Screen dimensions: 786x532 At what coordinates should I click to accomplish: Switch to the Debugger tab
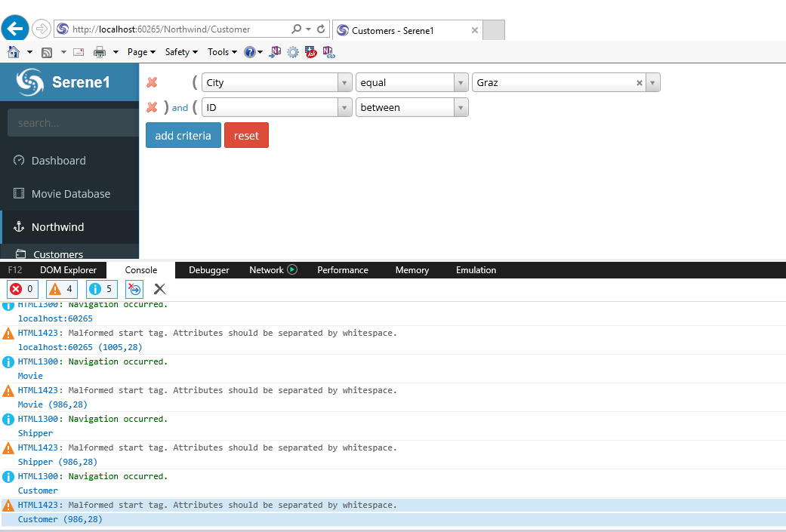point(208,269)
